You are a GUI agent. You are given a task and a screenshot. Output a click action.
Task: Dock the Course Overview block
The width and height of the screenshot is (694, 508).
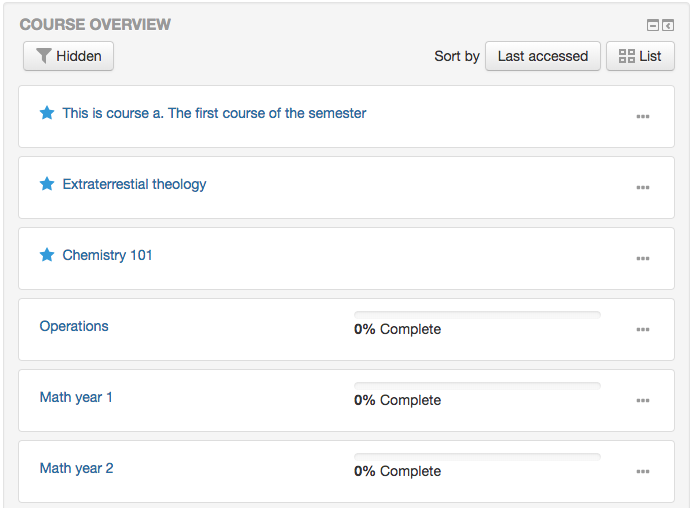point(668,25)
